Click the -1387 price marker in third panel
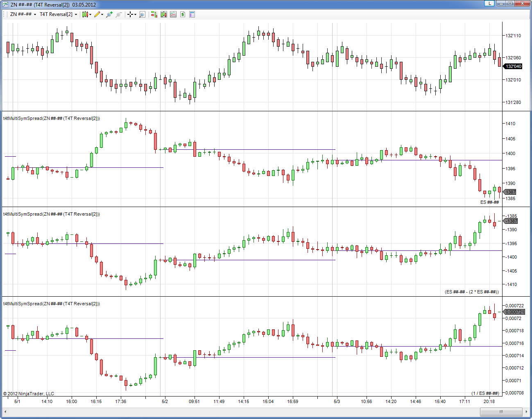The height and width of the screenshot is (419, 532). (511, 221)
